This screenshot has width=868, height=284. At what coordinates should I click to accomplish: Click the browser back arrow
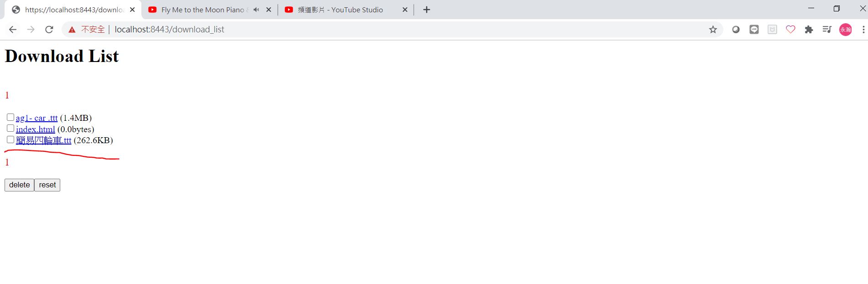13,30
